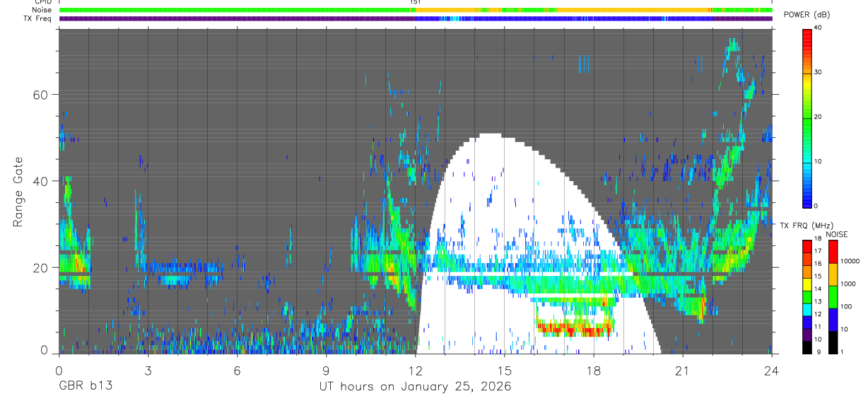
Task: Click the 10000 label on the NOISE legend
Action: point(850,261)
